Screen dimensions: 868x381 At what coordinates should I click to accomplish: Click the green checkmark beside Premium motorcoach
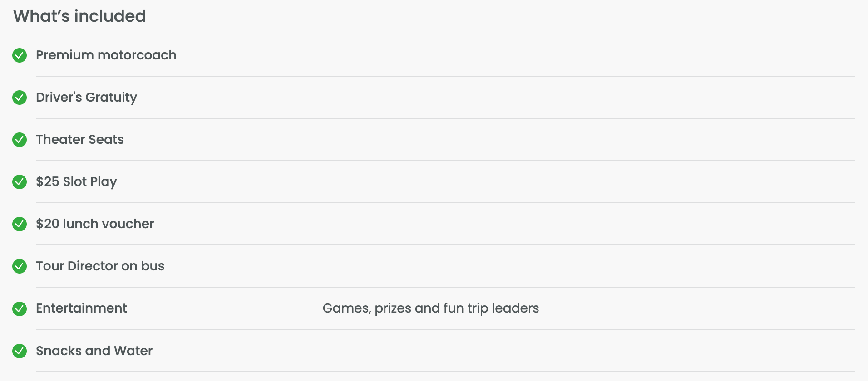coord(20,55)
